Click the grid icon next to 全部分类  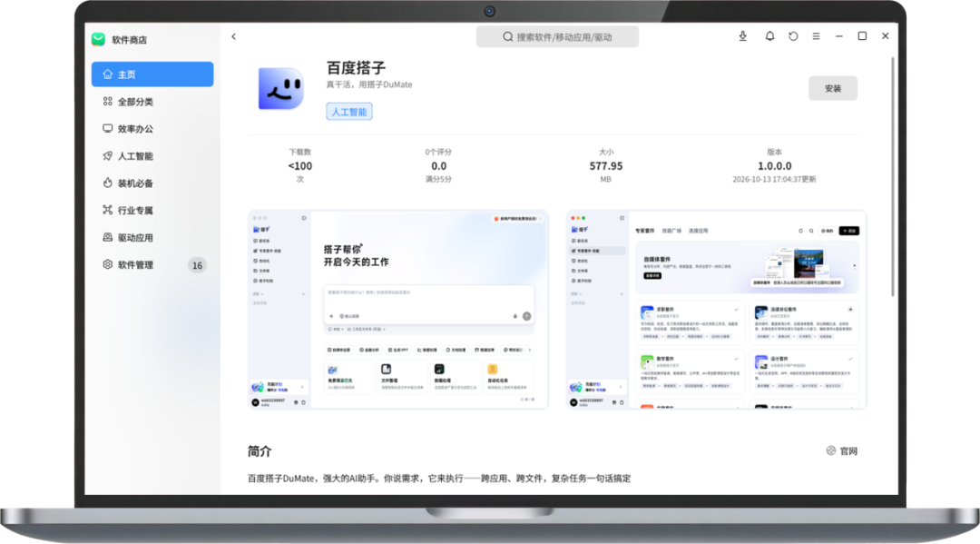coord(107,102)
